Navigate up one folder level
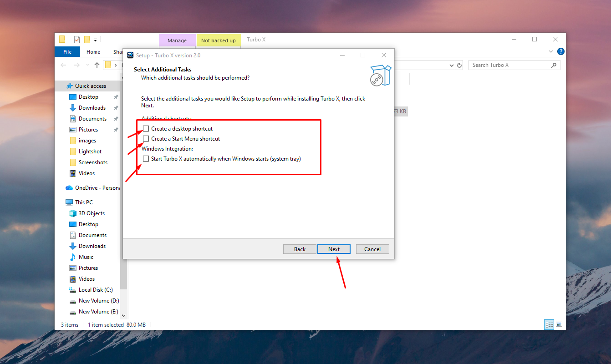The width and height of the screenshot is (611, 364). [97, 65]
